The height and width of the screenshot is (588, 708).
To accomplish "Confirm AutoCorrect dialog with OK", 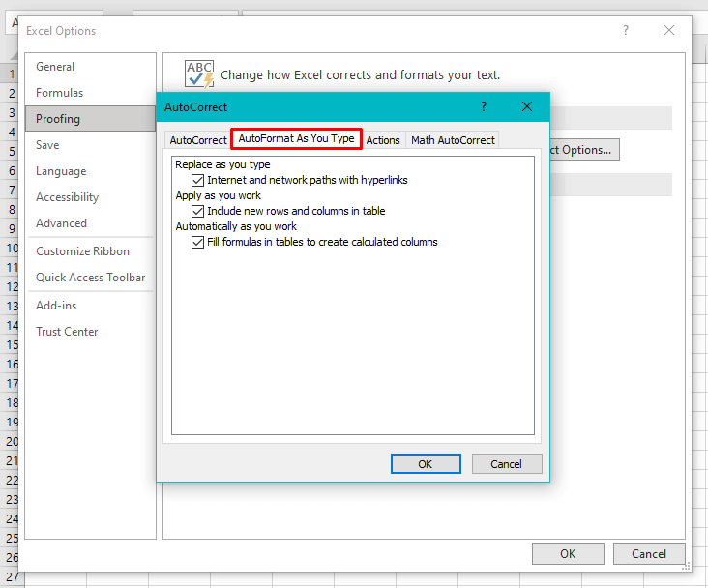I will pyautogui.click(x=426, y=464).
